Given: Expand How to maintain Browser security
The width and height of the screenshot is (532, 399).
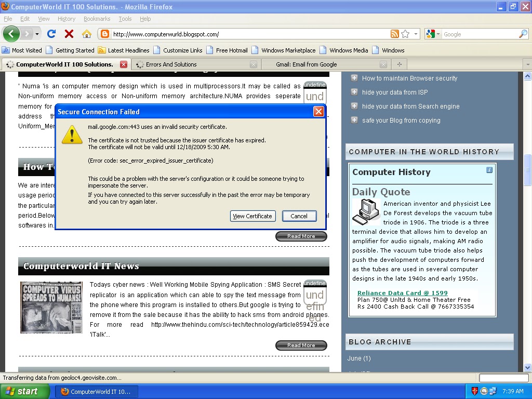Looking at the screenshot, I should pyautogui.click(x=354, y=78).
